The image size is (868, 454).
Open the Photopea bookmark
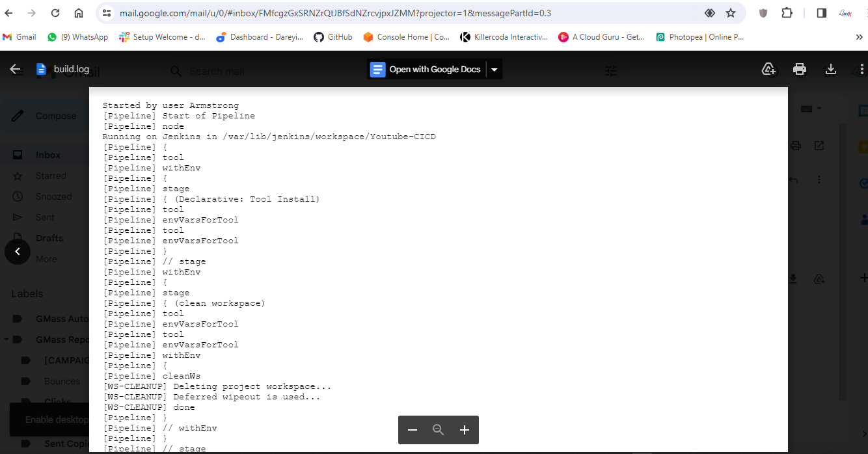click(699, 37)
